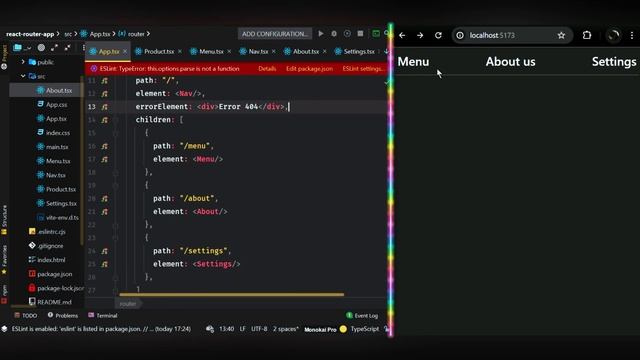Click Edit package.json in error banner
The width and height of the screenshot is (640, 360).
pos(309,69)
